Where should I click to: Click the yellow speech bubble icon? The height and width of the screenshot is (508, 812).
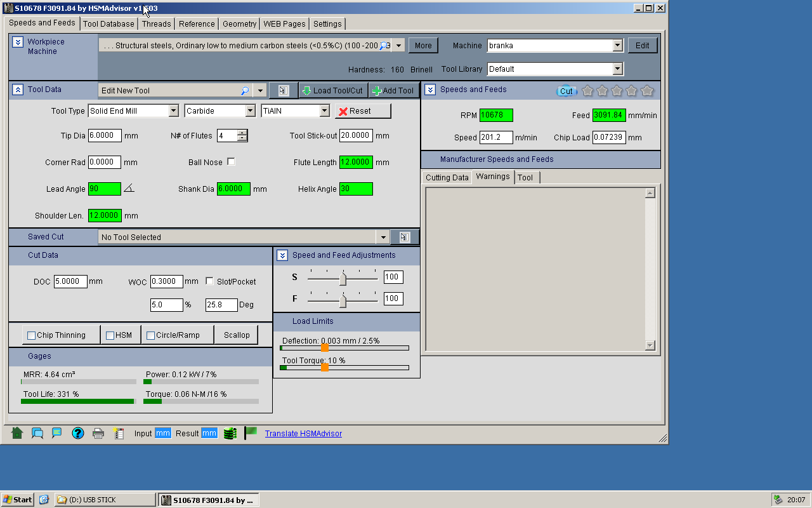click(x=57, y=433)
